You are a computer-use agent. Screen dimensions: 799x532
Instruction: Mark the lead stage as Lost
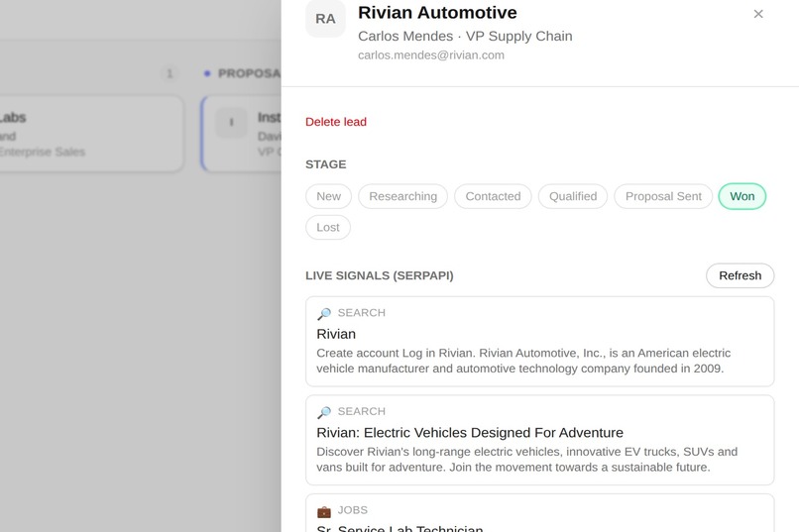click(328, 228)
